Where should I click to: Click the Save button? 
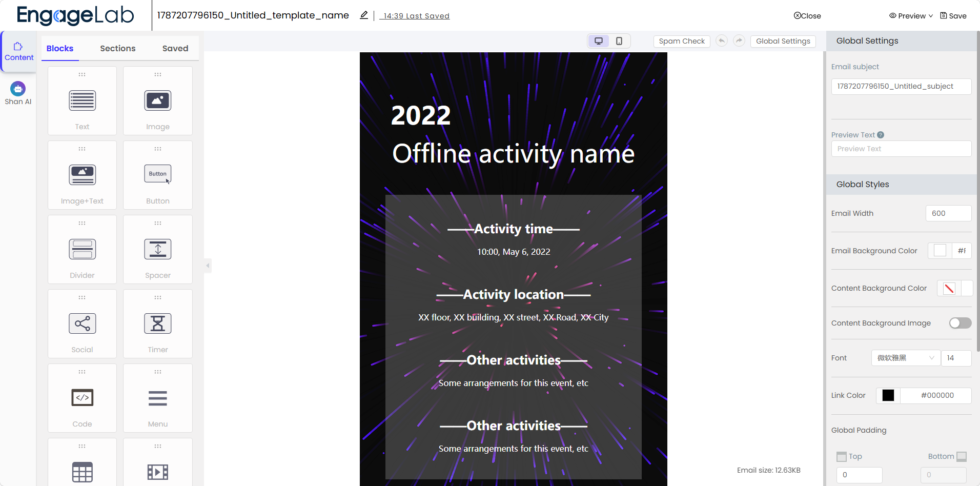point(953,16)
